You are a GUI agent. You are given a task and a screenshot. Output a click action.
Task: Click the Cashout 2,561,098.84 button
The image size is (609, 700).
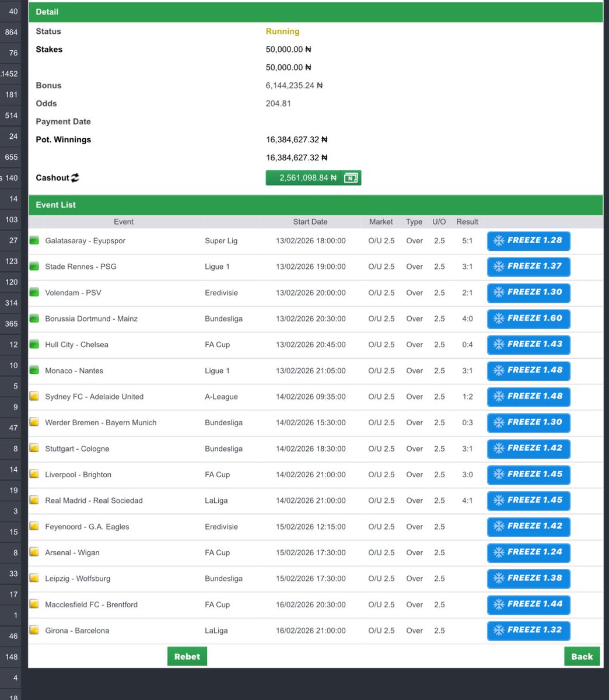click(x=313, y=178)
